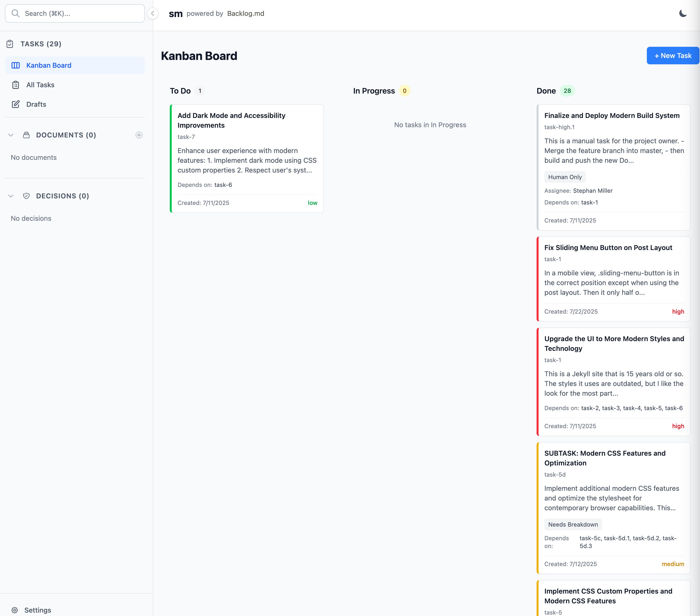Click the All Tasks clipboard icon

tap(16, 85)
